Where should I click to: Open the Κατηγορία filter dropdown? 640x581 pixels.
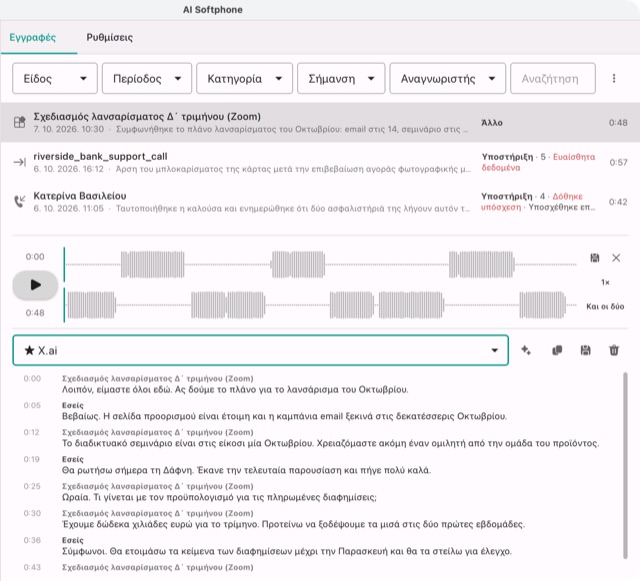tap(244, 78)
